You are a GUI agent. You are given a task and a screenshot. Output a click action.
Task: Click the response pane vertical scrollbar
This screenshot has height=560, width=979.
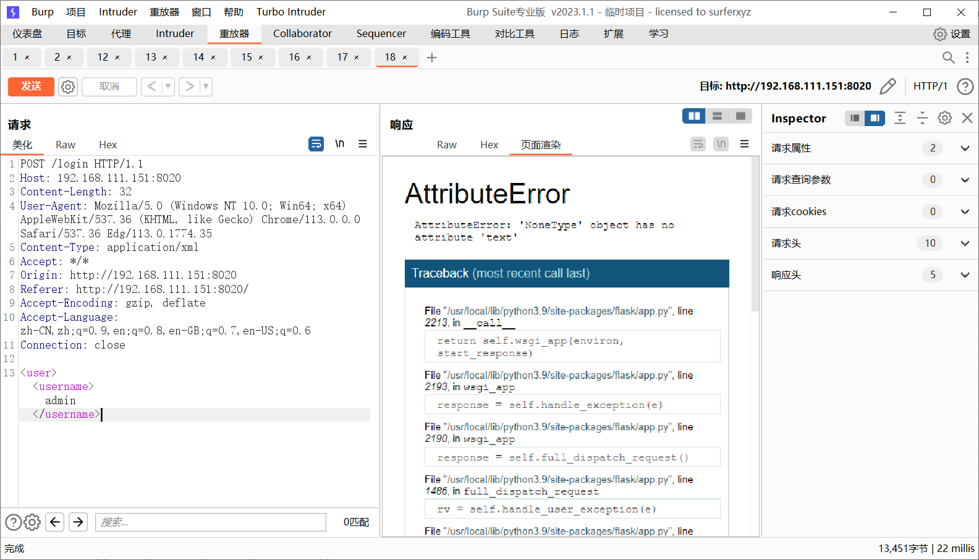click(755, 235)
